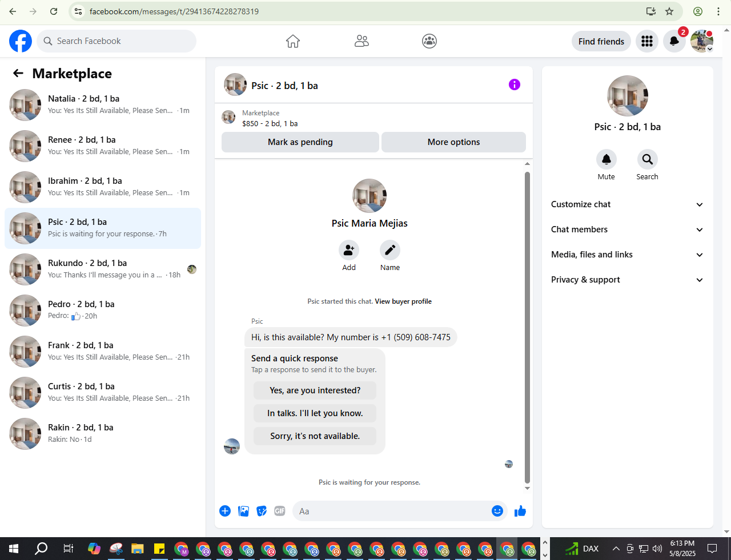Screen dimensions: 731x560
Task: Search in conversation with magnifier icon
Action: (648, 159)
